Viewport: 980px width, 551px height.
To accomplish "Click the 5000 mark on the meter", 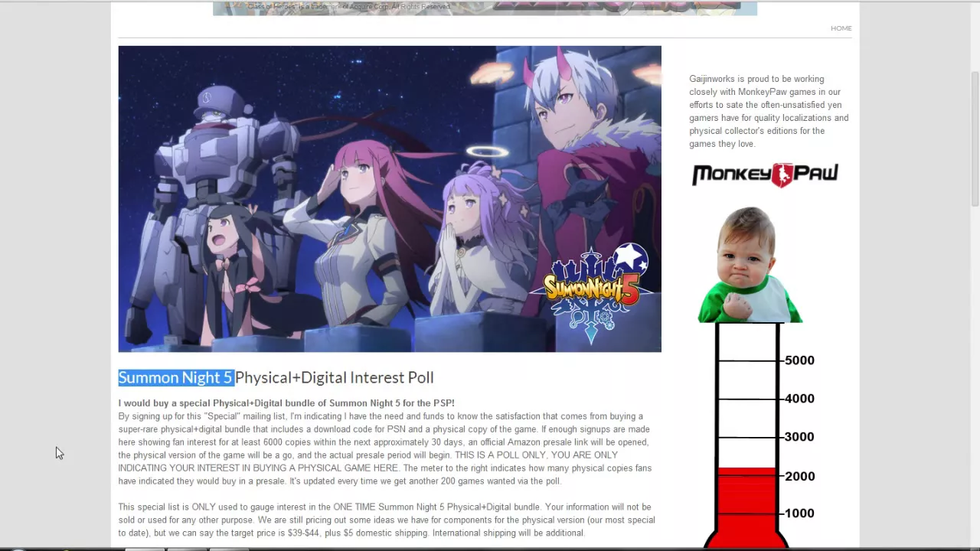I will [799, 360].
